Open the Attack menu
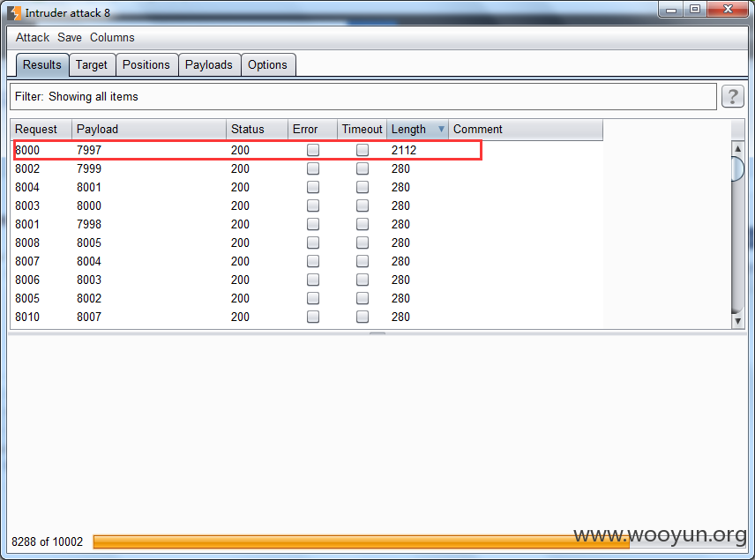This screenshot has width=755, height=560. tap(33, 38)
